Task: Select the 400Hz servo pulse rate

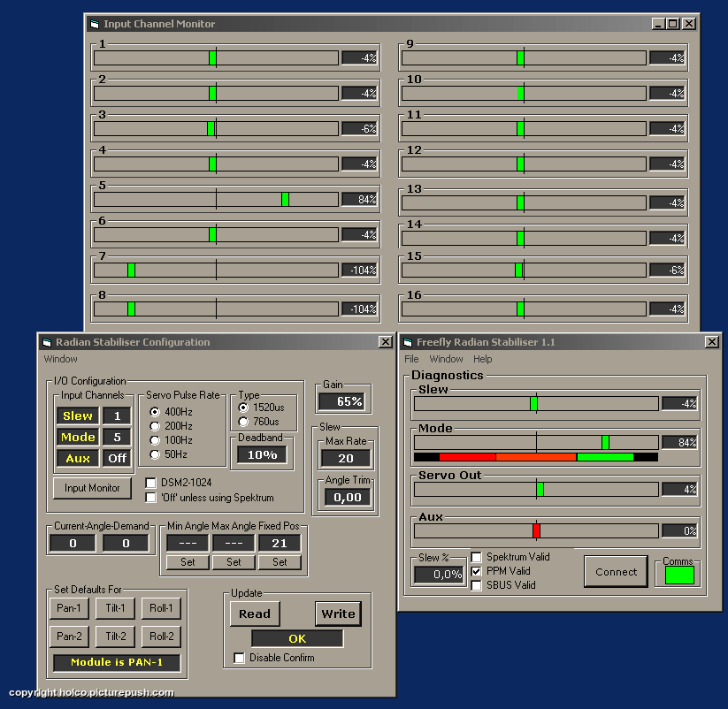Action: (155, 412)
